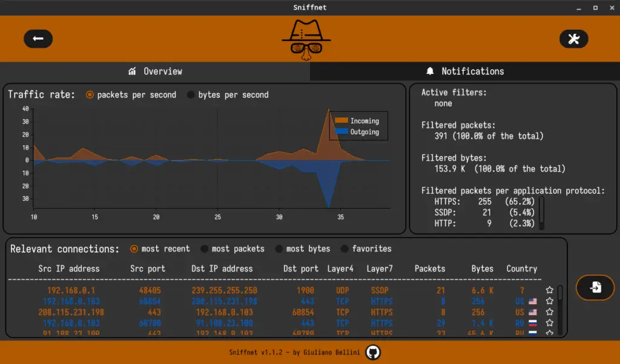This screenshot has height=364, width=620.
Task: Click 'Sniffnet v1.1.2 - by Giuliano Bellini' footer text
Action: pos(295,352)
